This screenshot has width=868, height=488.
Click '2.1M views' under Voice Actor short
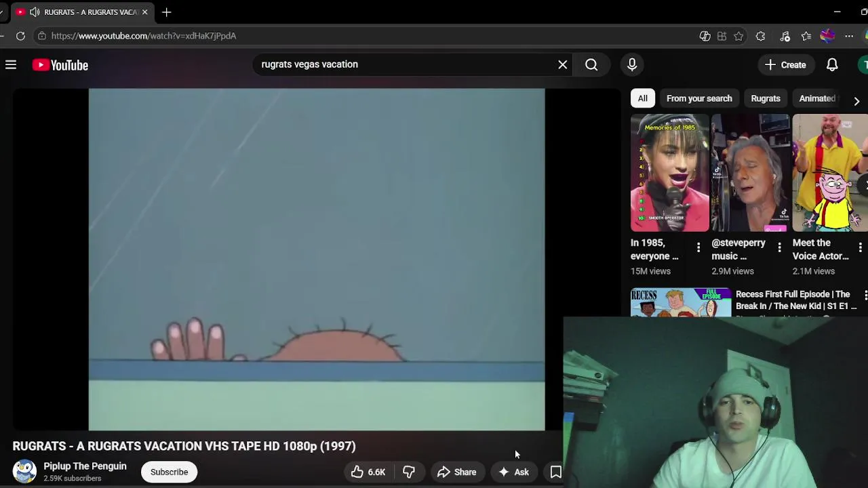click(814, 271)
